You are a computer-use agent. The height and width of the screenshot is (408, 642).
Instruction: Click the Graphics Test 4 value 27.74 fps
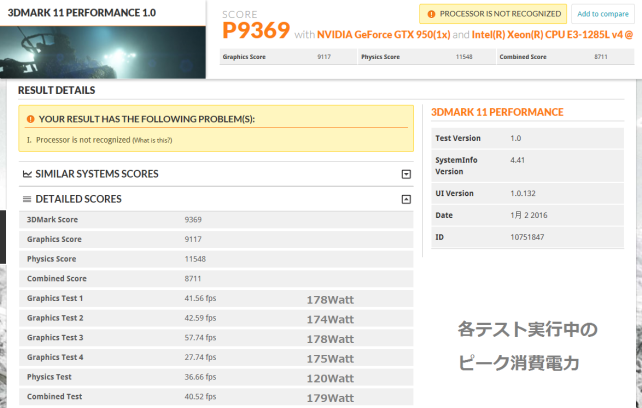(200, 357)
